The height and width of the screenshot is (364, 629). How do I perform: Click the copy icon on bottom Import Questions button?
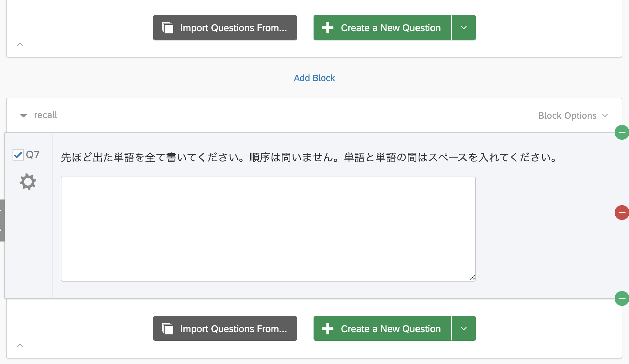(x=167, y=329)
